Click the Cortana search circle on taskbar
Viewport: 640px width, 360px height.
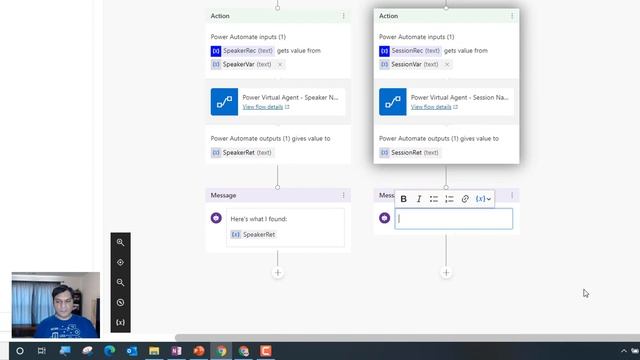(20, 351)
